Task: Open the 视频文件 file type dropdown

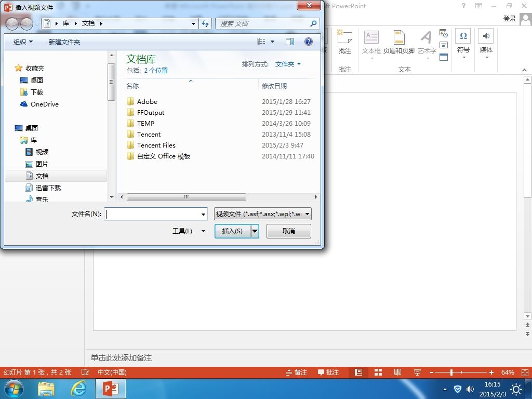Action: (262, 214)
